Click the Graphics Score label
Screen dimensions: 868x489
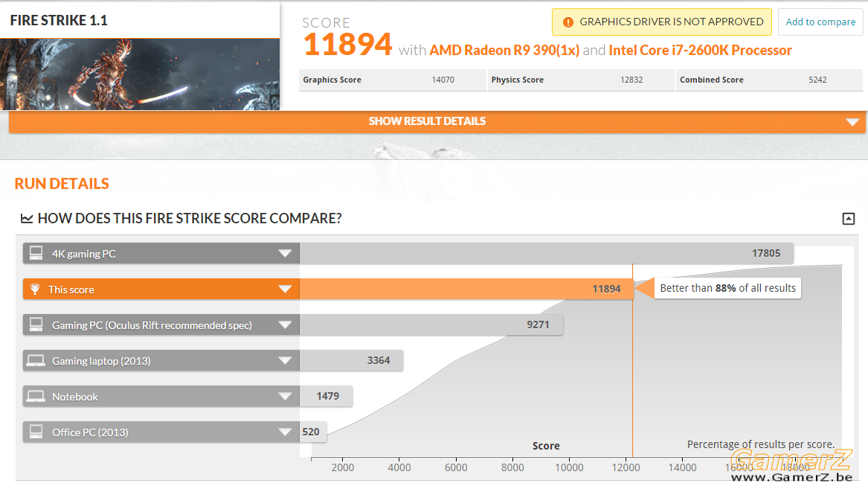(332, 80)
